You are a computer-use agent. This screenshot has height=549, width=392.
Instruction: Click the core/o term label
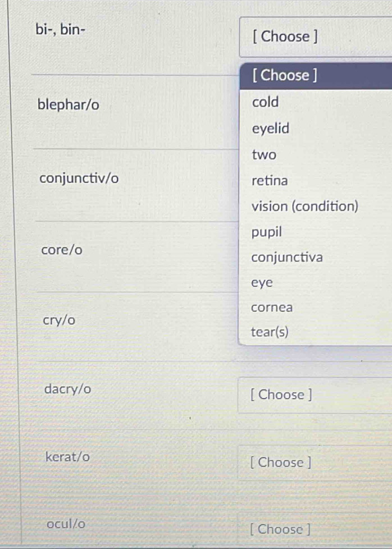62,250
